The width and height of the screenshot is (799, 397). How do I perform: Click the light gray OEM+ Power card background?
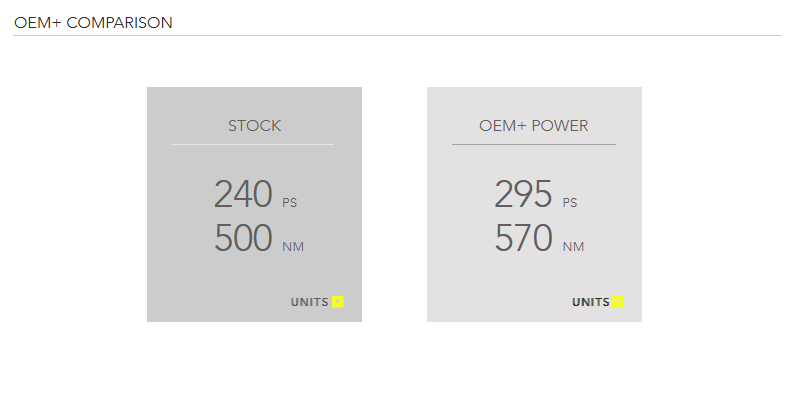click(x=534, y=275)
